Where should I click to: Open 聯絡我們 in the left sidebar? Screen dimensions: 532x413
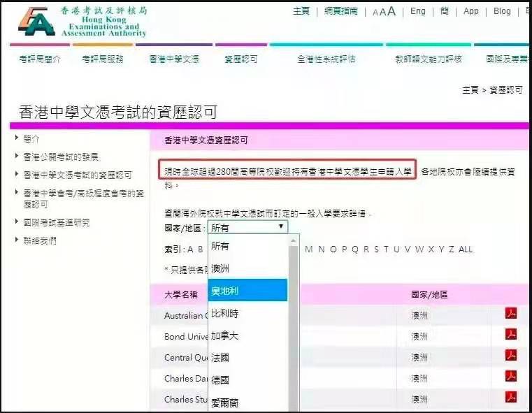[40, 240]
